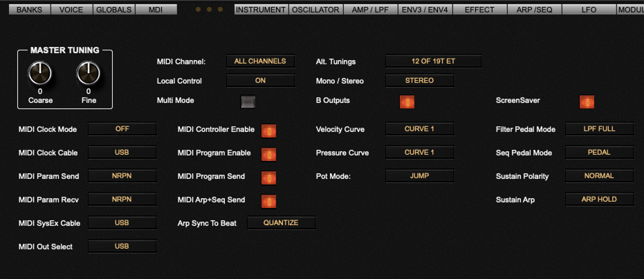Switch to the OSCILLATOR tab

click(315, 10)
